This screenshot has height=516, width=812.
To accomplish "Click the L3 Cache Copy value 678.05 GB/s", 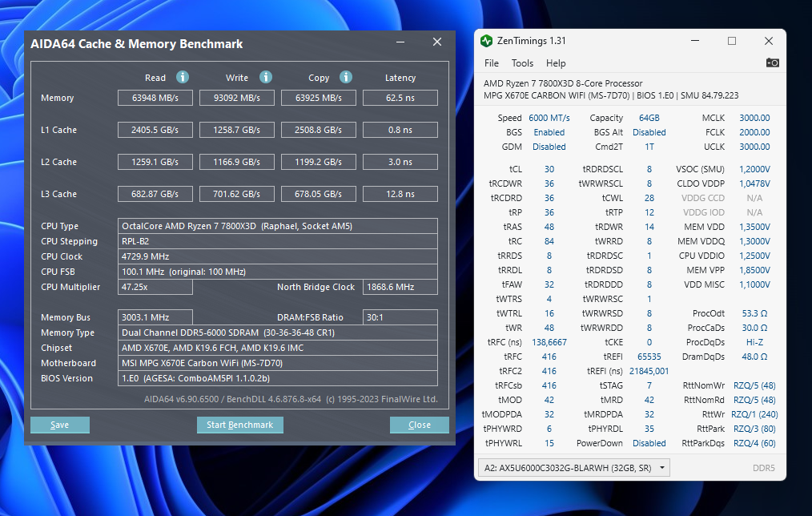I will pyautogui.click(x=319, y=194).
